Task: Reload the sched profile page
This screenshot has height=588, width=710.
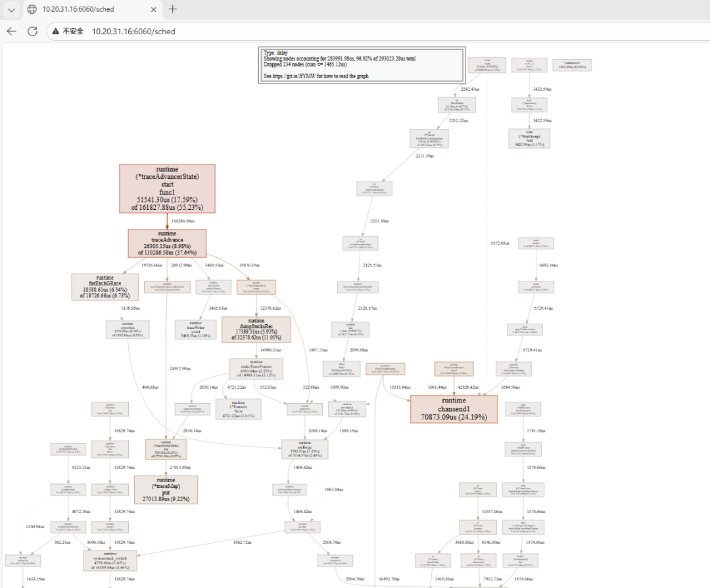Action: (33, 32)
